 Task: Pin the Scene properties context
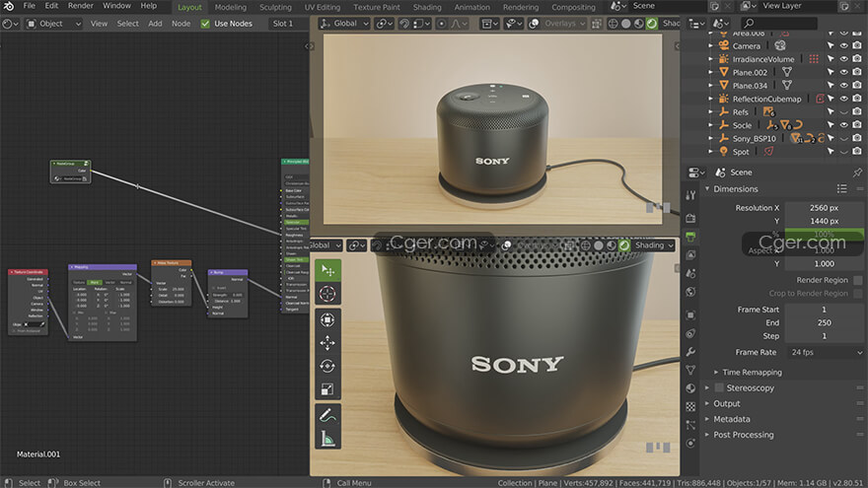coord(857,173)
